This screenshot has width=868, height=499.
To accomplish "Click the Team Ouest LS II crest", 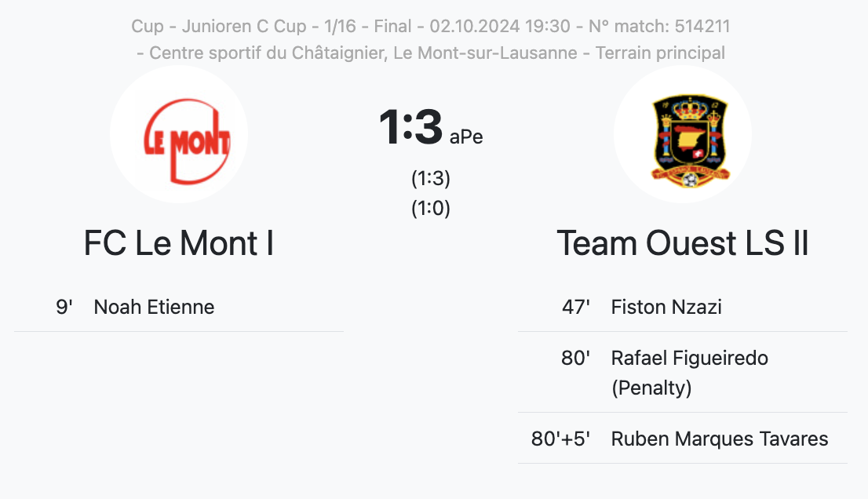I will pos(683,135).
